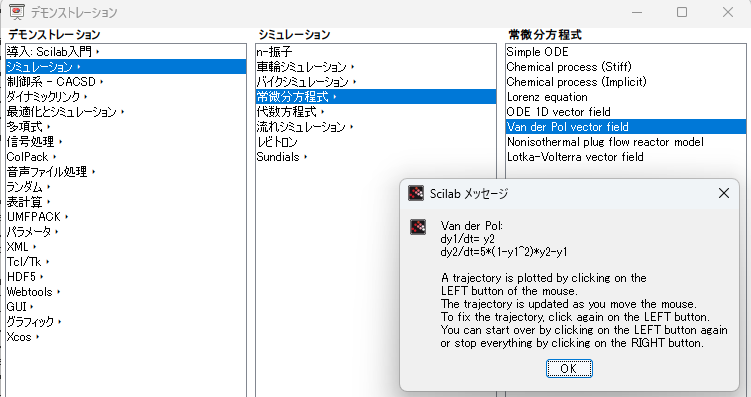This screenshot has width=751, height=397.
Task: Select the ランダム category
Action: click(126, 187)
